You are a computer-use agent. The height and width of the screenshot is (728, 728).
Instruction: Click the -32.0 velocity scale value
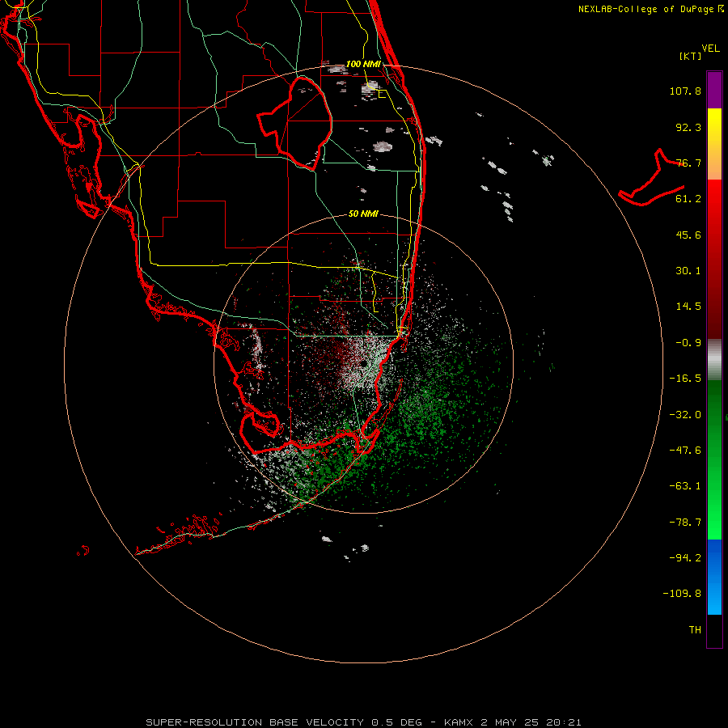(685, 415)
